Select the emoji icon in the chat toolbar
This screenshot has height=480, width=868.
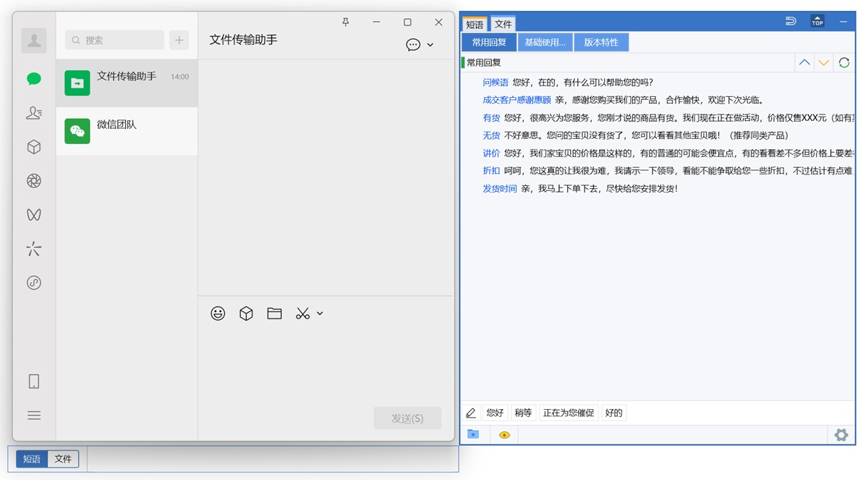pos(218,313)
